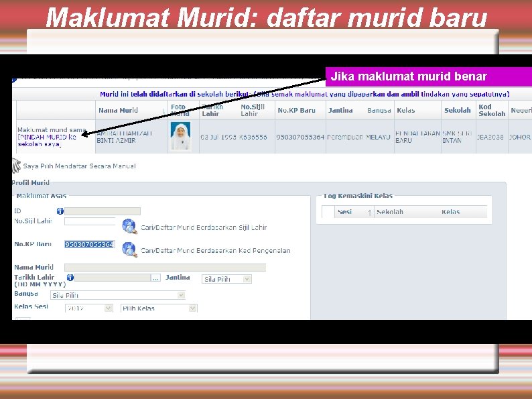The image size is (532, 399).
Task: Open the Kelas Sesi year dropdown
Action: coord(88,308)
